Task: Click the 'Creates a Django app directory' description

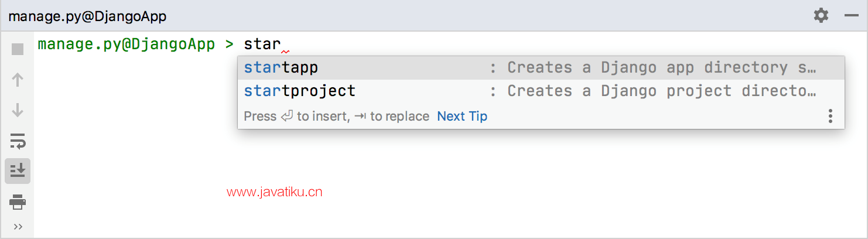Action: [661, 68]
